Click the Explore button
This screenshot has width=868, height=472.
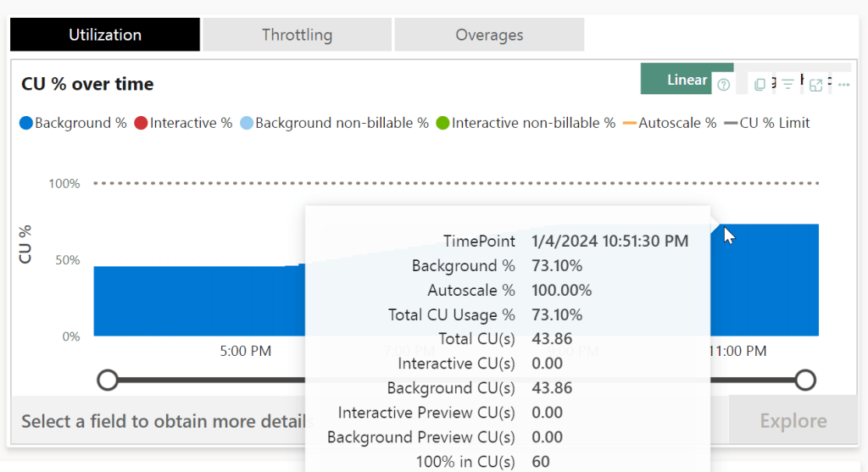point(793,421)
